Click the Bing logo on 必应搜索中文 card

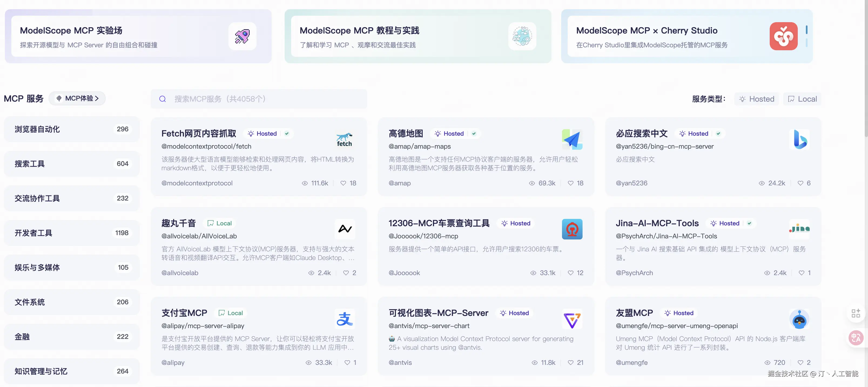click(x=799, y=139)
